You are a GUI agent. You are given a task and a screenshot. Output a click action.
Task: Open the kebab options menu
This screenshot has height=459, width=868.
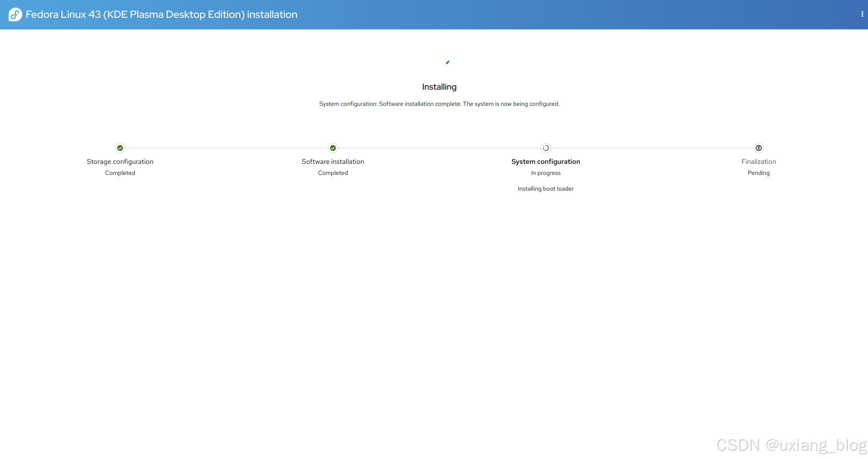click(x=862, y=14)
